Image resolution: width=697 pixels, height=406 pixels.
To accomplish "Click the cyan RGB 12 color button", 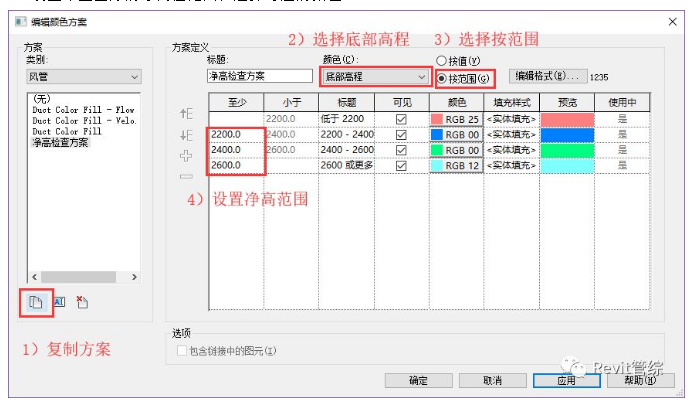I will [456, 165].
